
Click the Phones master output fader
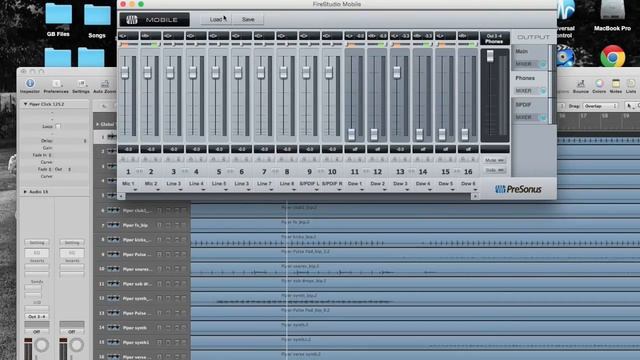pos(490,56)
